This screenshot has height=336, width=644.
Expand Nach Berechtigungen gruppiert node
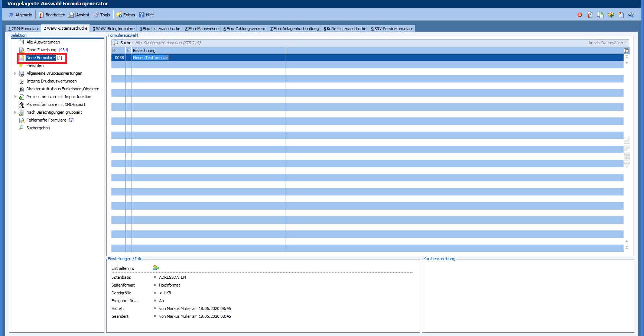pos(15,113)
